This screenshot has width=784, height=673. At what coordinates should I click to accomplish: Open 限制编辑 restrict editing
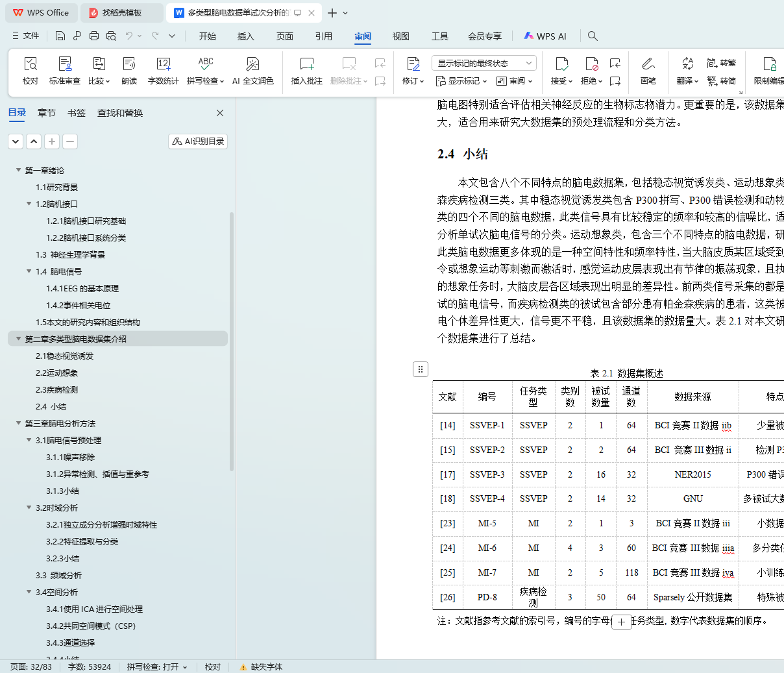pos(769,71)
